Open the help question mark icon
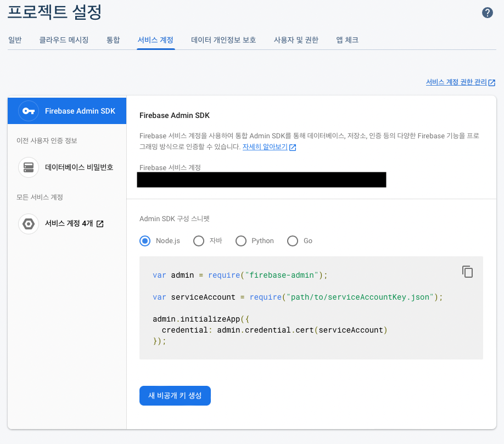 (x=488, y=13)
